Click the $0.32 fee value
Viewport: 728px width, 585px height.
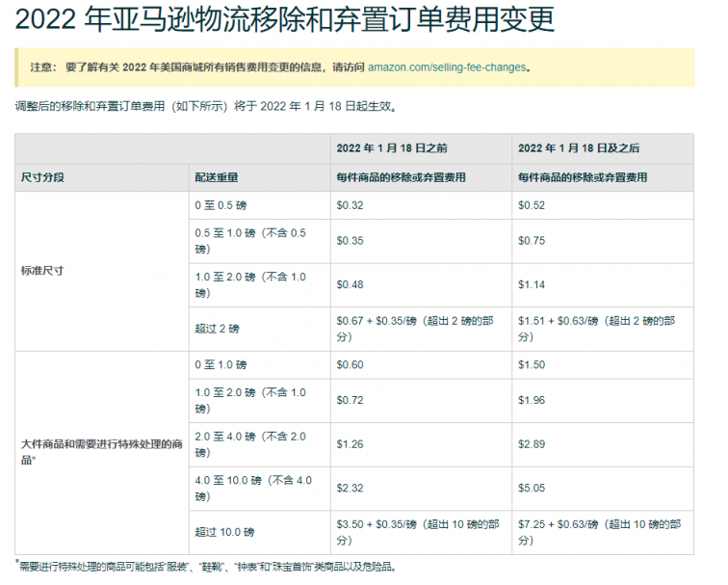pos(351,205)
